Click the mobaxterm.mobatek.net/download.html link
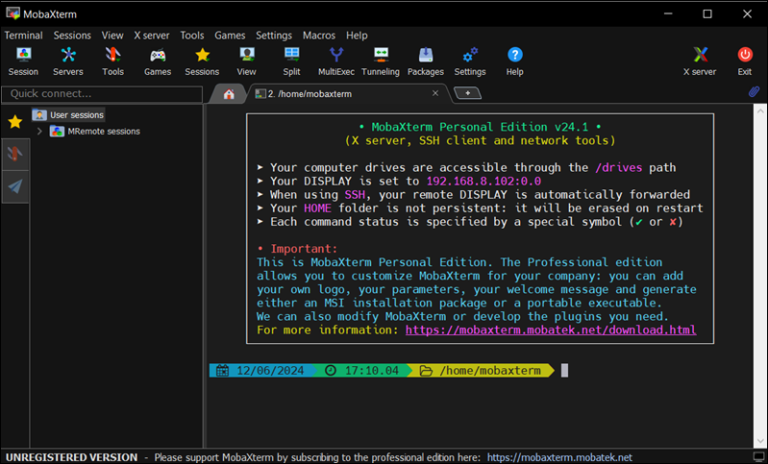 coord(550,330)
